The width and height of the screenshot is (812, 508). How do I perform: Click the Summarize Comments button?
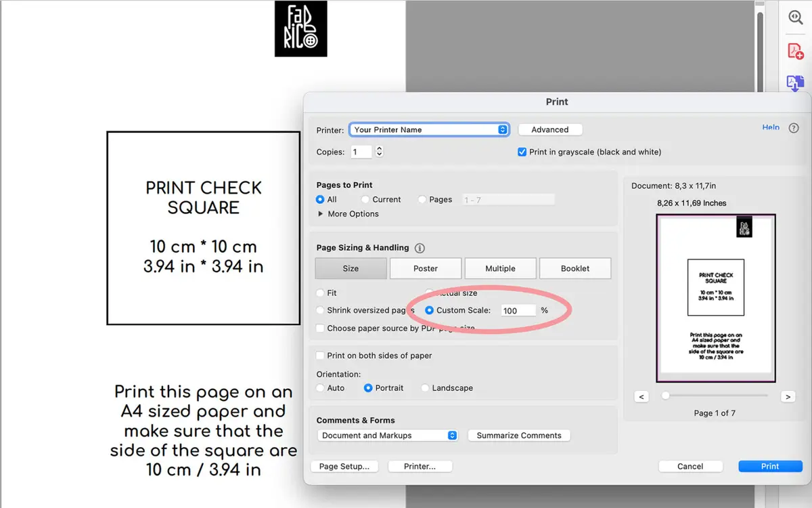click(x=519, y=436)
